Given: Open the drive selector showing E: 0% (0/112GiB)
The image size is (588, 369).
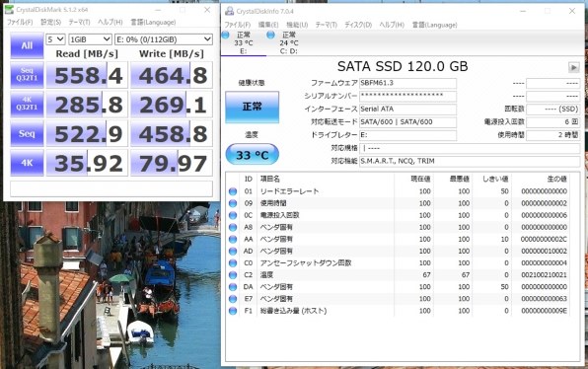Looking at the screenshot, I should coord(164,39).
